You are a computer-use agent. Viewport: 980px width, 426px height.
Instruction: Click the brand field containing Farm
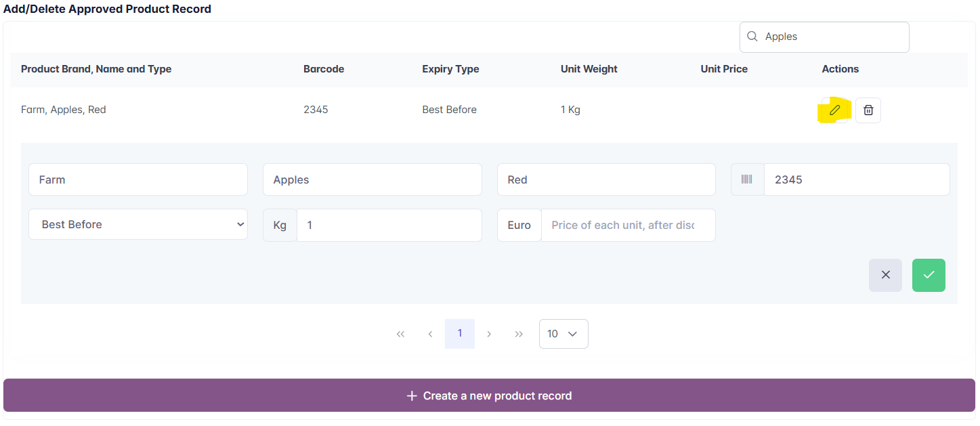(138, 179)
